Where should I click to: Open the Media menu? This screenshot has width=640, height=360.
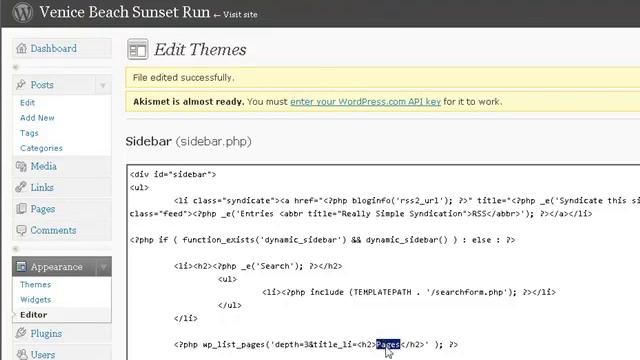[x=44, y=166]
